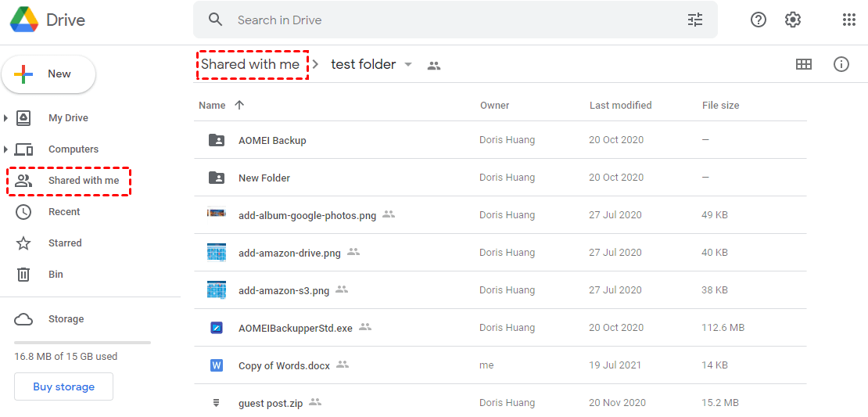
Task: Expand the Computers tree
Action: coord(6,149)
